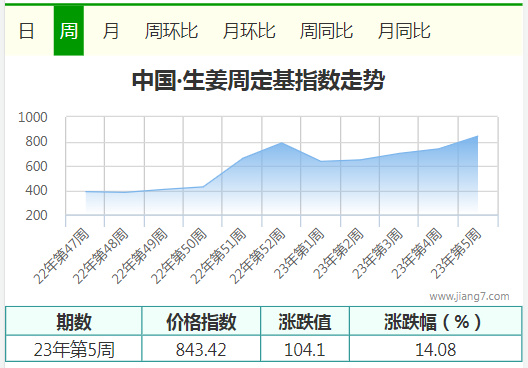528x368 pixels.
Task: Click the www.jiang7.com credit link
Action: tap(469, 296)
